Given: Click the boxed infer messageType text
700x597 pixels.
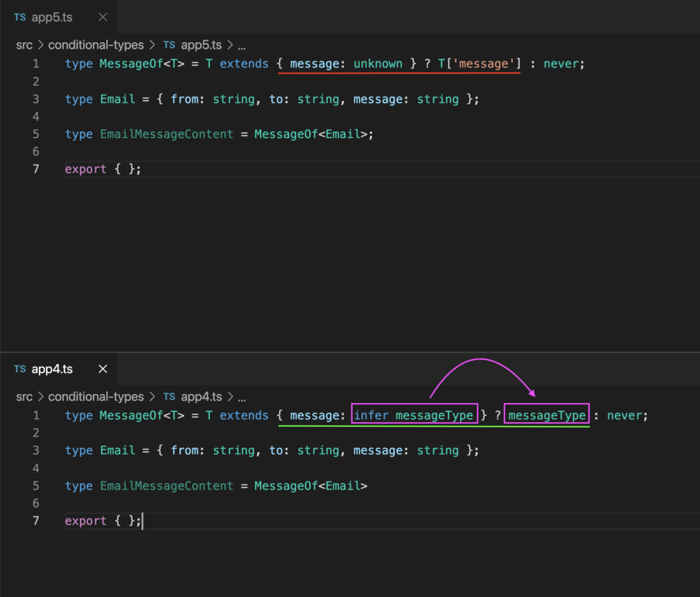Looking at the screenshot, I should 414,415.
